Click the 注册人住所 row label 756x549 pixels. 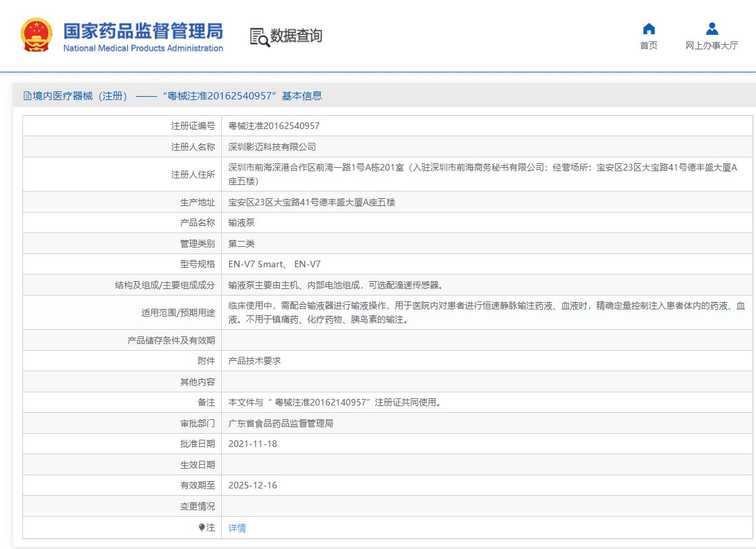tap(193, 174)
